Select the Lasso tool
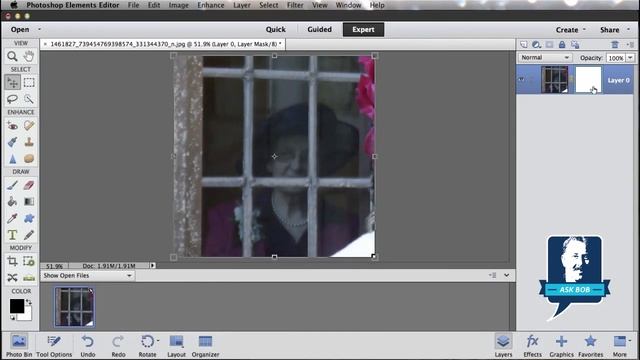Image resolution: width=640 pixels, height=360 pixels. 12,99
